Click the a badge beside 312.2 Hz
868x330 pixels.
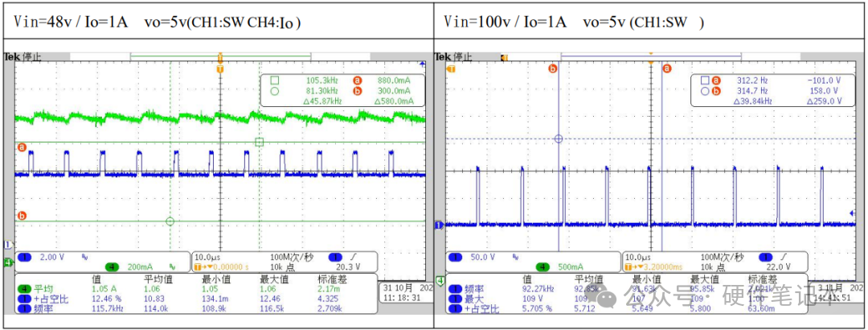pos(716,80)
